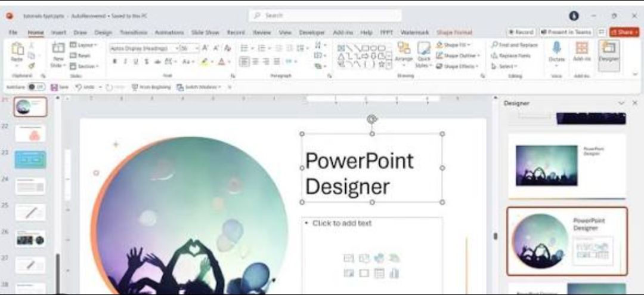This screenshot has width=644, height=295.
Task: Apply text shadow with the S icon
Action: [x=146, y=62]
